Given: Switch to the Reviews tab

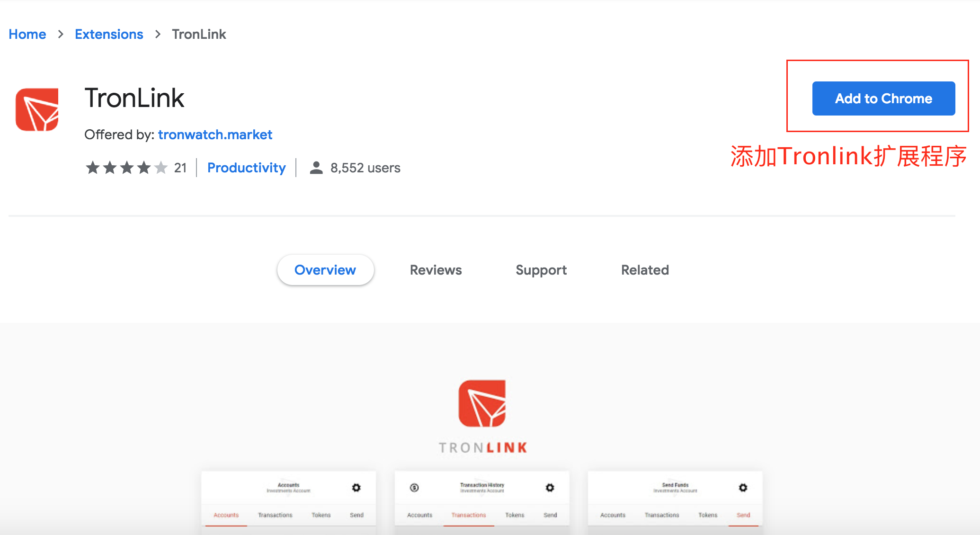Looking at the screenshot, I should tap(435, 269).
